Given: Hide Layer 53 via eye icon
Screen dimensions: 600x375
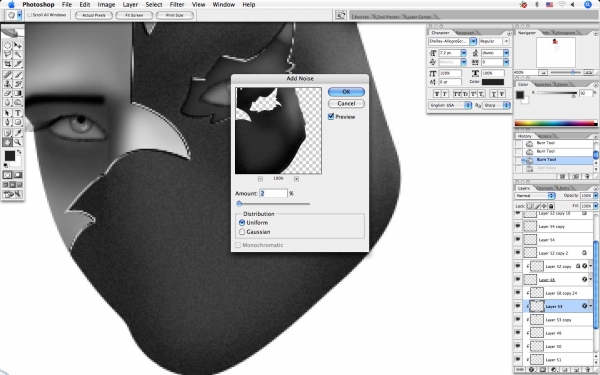Looking at the screenshot, I should point(518,306).
